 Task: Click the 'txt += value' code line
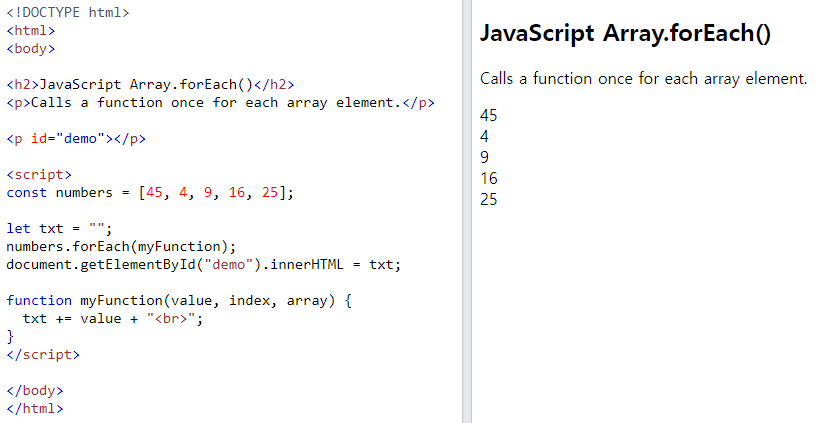tap(113, 318)
